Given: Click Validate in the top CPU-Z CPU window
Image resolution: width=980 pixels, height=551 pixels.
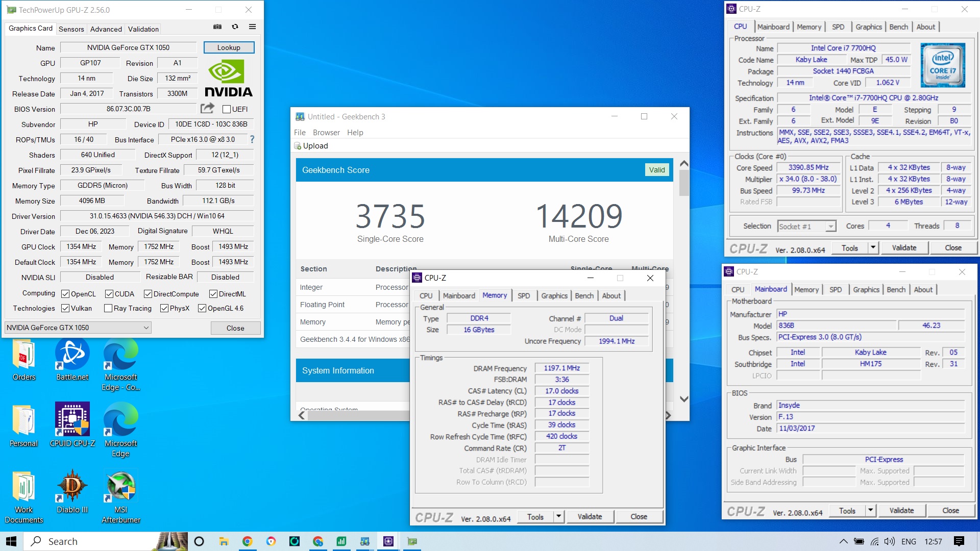Looking at the screenshot, I should pyautogui.click(x=904, y=248).
